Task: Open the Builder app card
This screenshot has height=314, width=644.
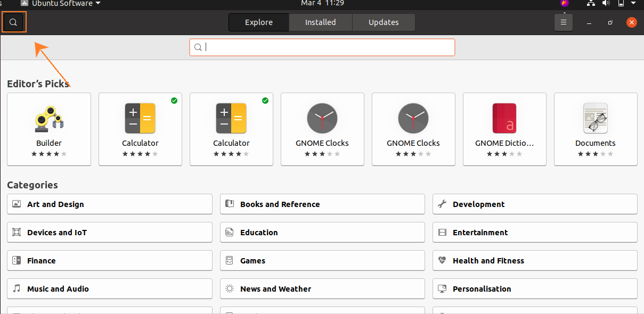Action: click(49, 129)
